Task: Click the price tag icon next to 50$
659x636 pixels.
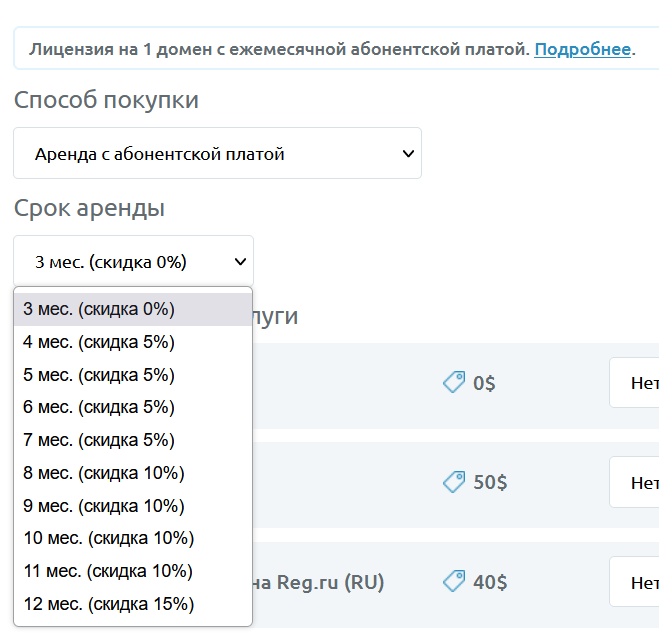Action: click(x=454, y=482)
